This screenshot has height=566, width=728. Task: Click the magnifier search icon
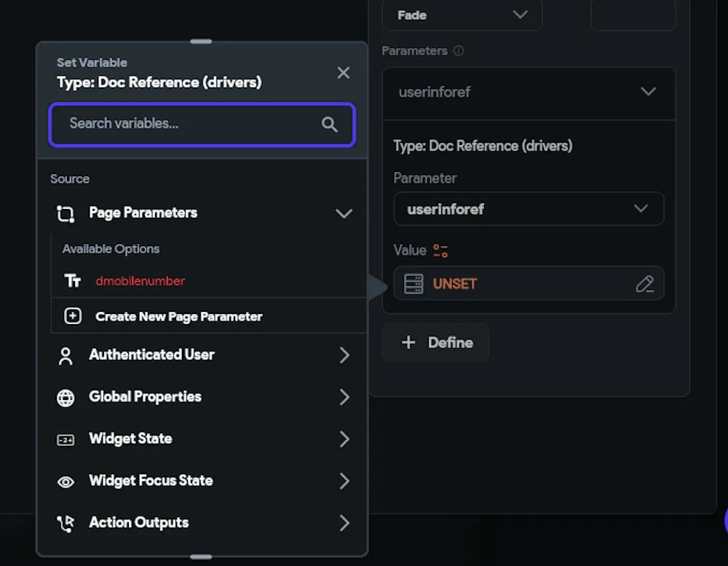click(x=329, y=125)
